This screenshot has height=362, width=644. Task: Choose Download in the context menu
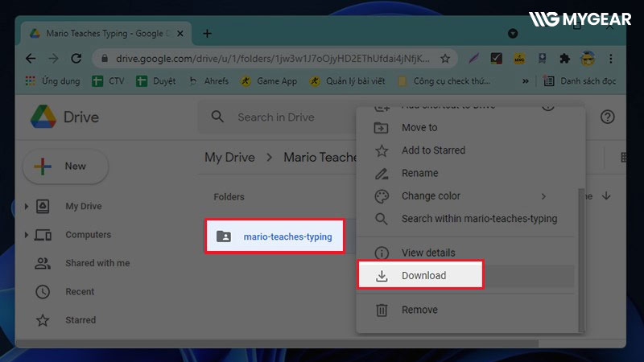[465, 275]
